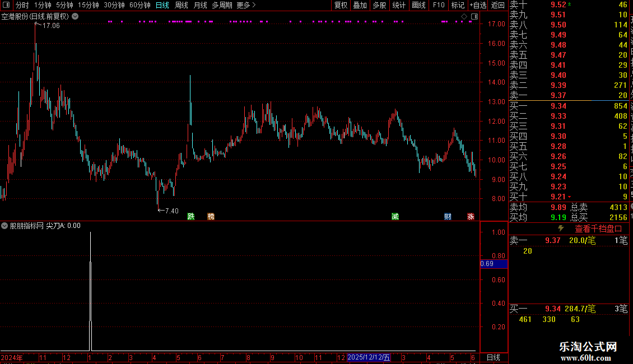
Task: Open the 空港股份 chart settings dropdown
Action: pyautogui.click(x=75, y=17)
